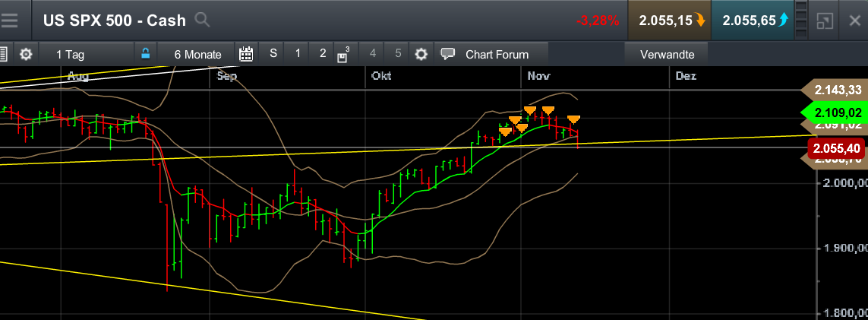Expand the 6 Monate period dropdown
Image resolution: width=868 pixels, height=320 pixels.
click(x=197, y=54)
